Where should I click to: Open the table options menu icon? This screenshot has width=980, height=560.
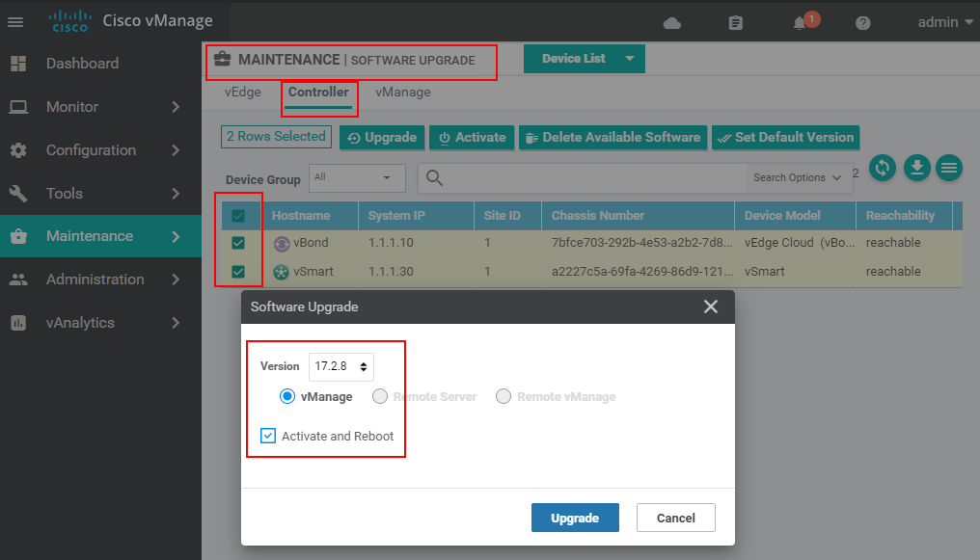(949, 168)
